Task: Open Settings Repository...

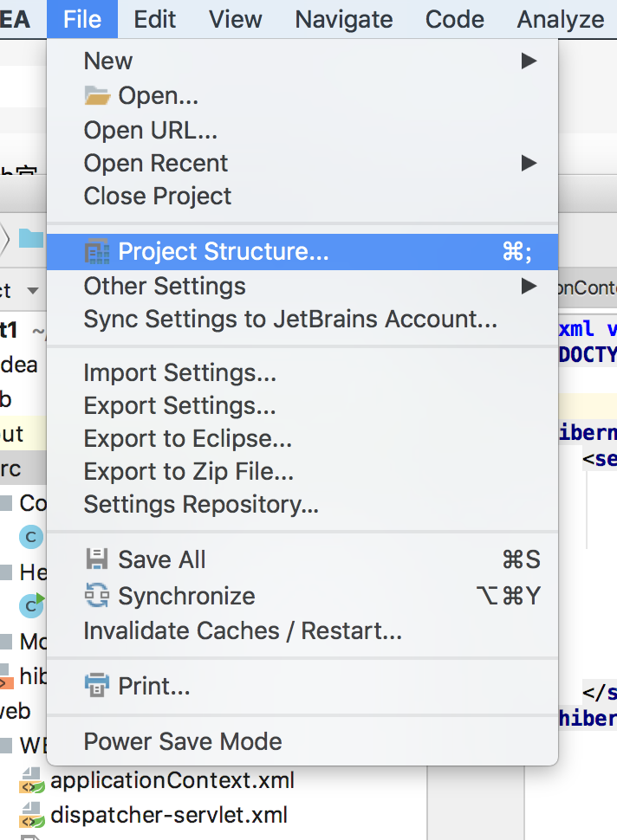Action: 302,505
